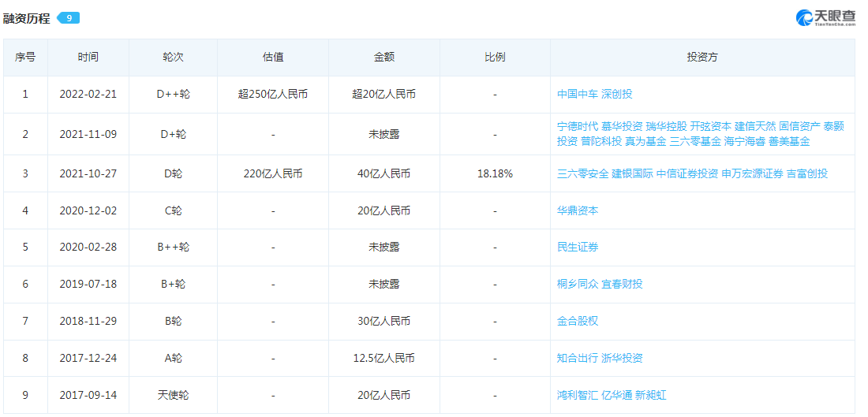Click the 估值 column header

(x=273, y=57)
